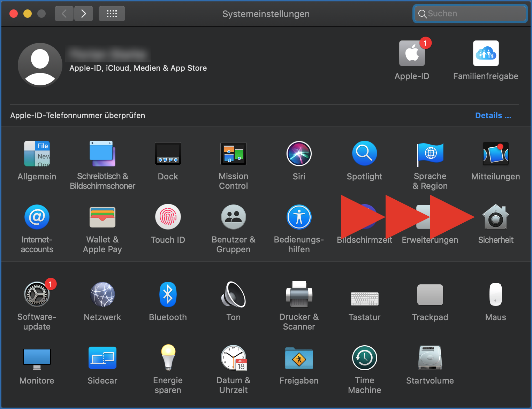Viewport: 532px width, 409px height.
Task: Open Bluetooth settings
Action: point(168,294)
